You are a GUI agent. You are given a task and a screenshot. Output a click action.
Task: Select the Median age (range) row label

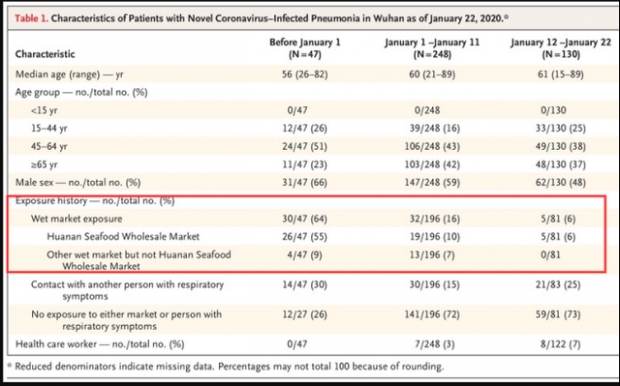tap(69, 74)
